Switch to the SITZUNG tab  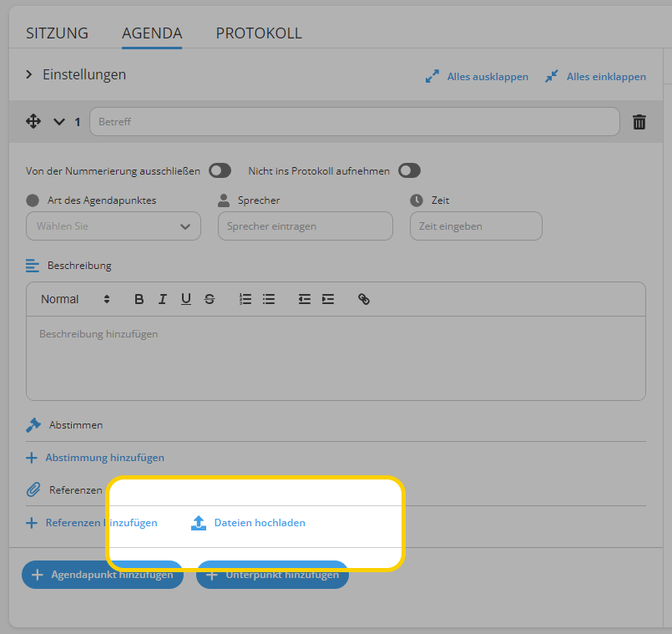(x=57, y=33)
